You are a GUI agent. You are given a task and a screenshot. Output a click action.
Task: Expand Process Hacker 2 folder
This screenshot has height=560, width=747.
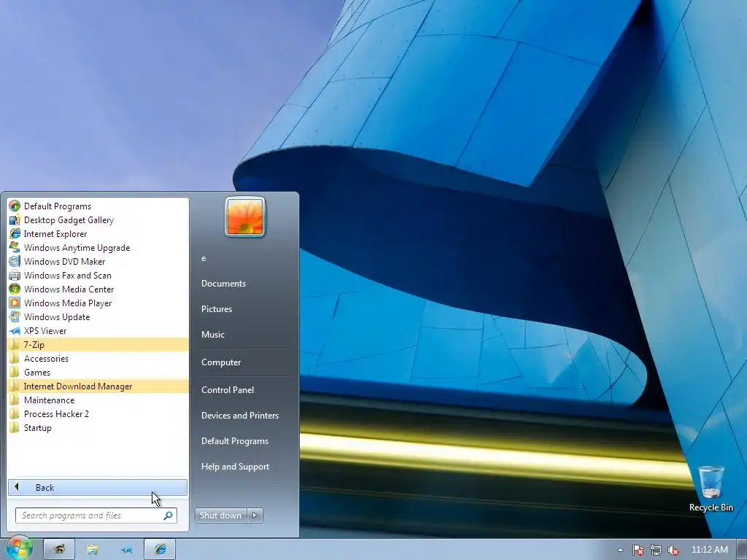[98, 414]
